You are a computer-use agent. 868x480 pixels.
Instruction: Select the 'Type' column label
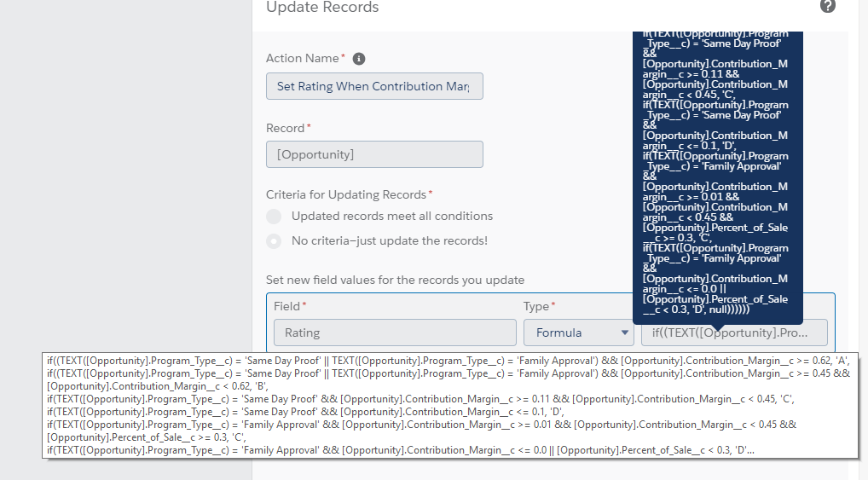pos(535,306)
